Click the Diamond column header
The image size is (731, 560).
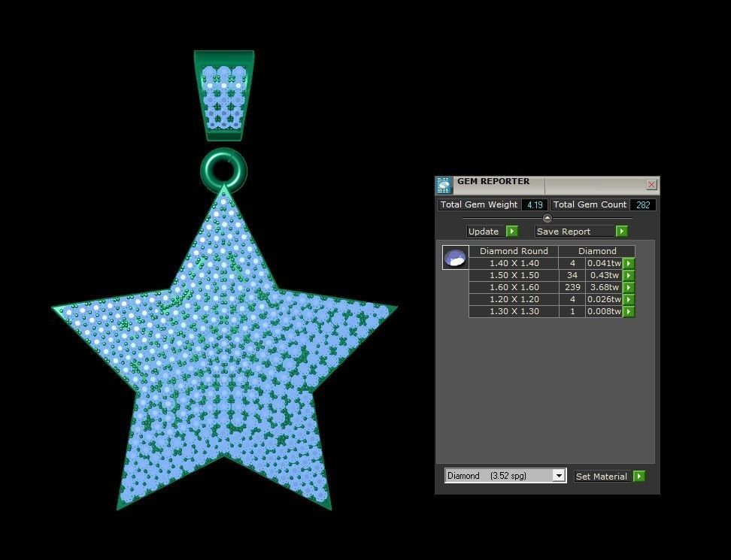(597, 251)
